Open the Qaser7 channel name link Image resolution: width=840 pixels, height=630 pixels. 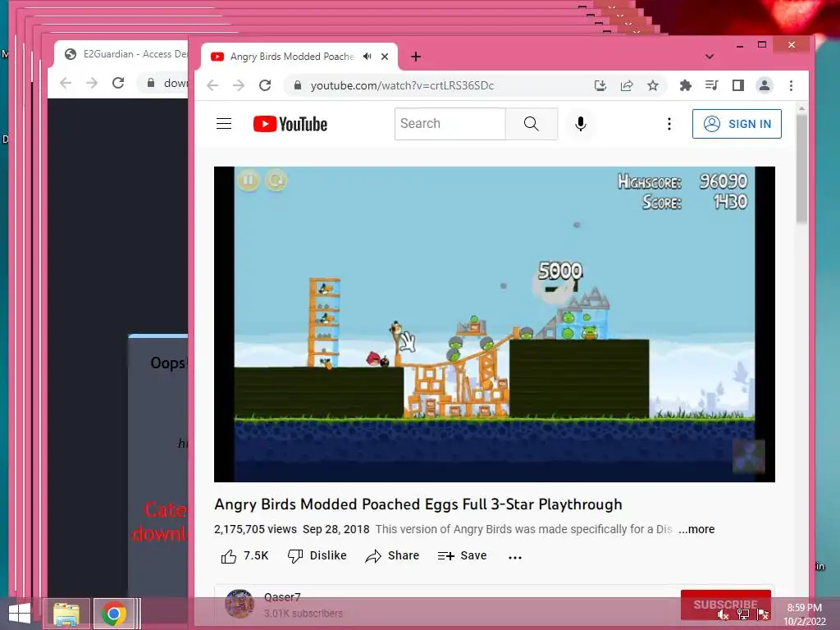(282, 597)
